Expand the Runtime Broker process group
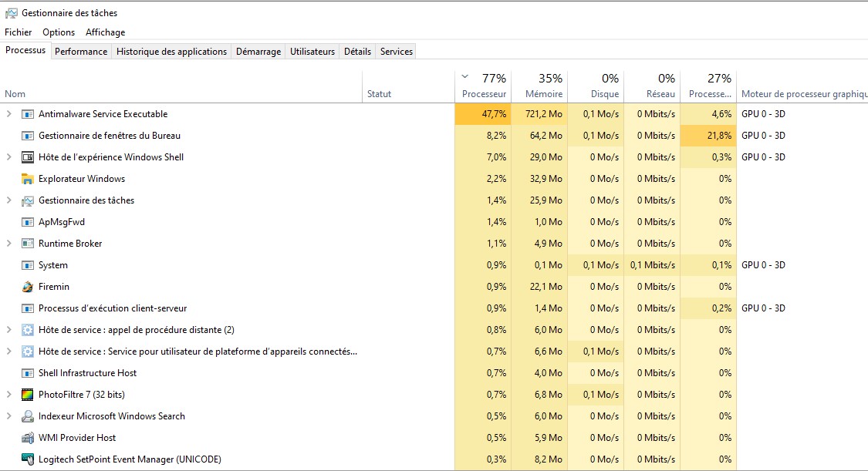Viewport: 868px width, 471px height. coord(8,244)
